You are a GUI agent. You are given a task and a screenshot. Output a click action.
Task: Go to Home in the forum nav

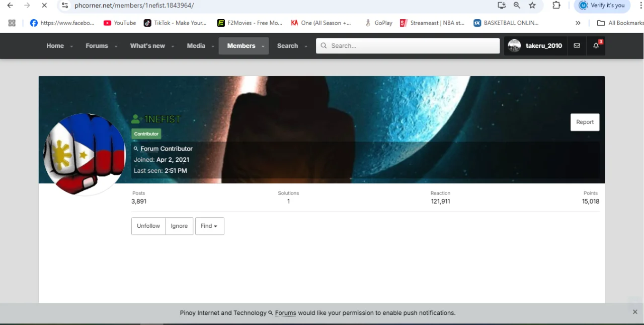pyautogui.click(x=55, y=46)
